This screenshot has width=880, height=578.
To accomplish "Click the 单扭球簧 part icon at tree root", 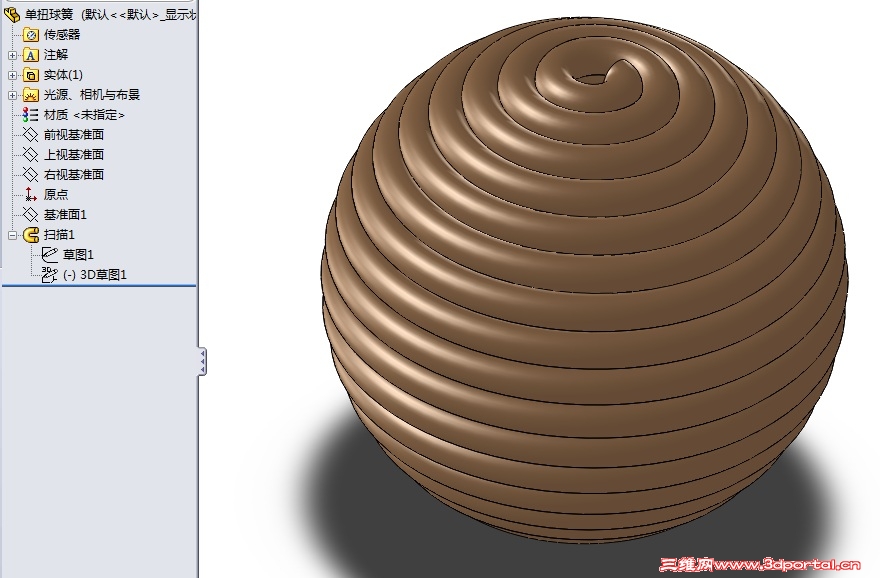I will point(12,15).
